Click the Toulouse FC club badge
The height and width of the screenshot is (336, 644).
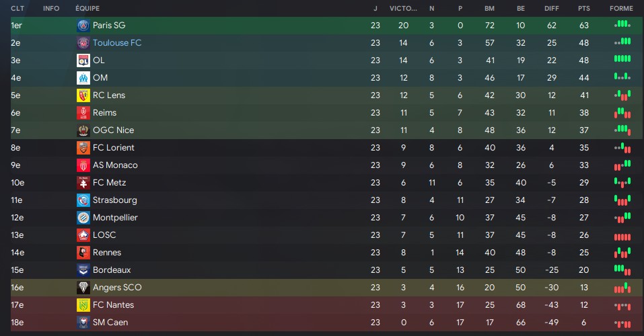coord(83,42)
